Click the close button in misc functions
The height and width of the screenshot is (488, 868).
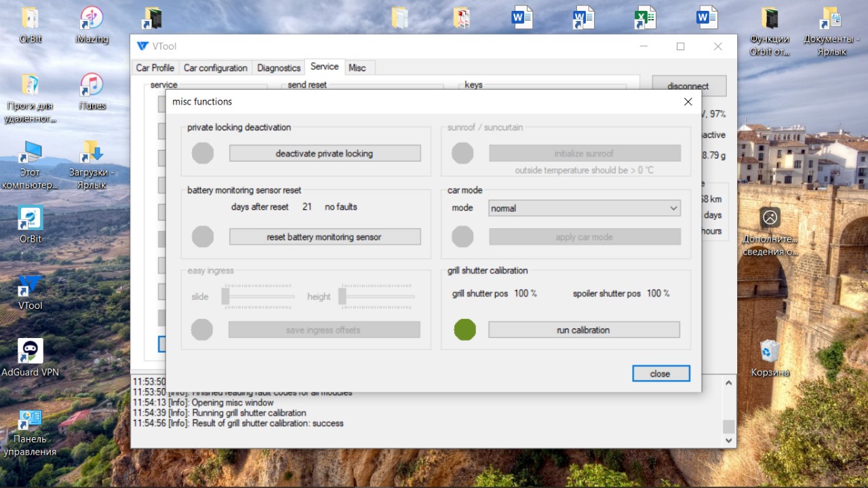(660, 374)
